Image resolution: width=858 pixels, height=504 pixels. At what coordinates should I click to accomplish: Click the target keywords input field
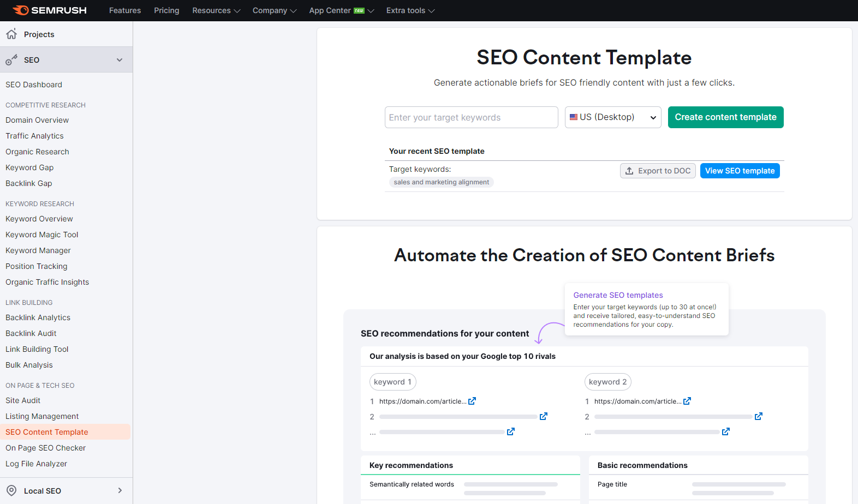pyautogui.click(x=471, y=117)
